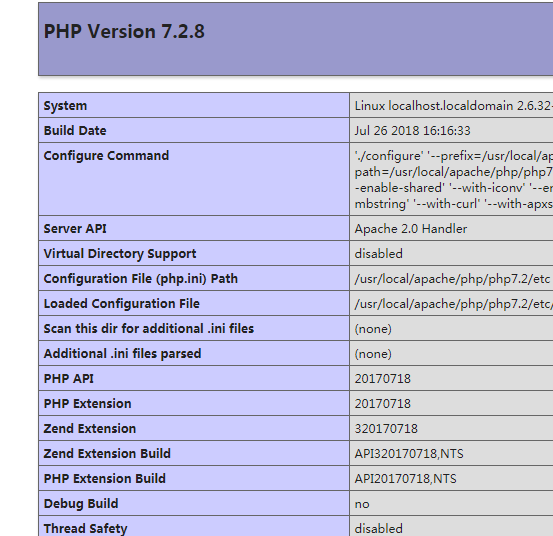Click the 'Apache 2.0 Handler' value

[411, 229]
